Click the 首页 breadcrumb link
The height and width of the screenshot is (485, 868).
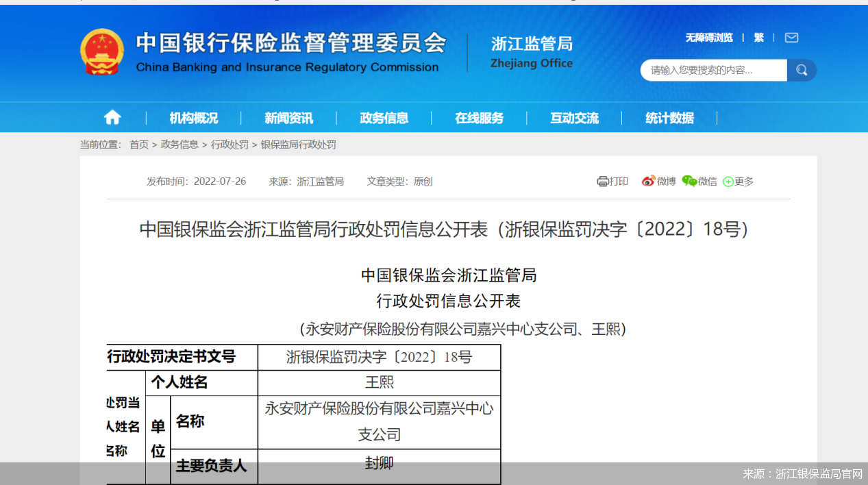point(139,145)
